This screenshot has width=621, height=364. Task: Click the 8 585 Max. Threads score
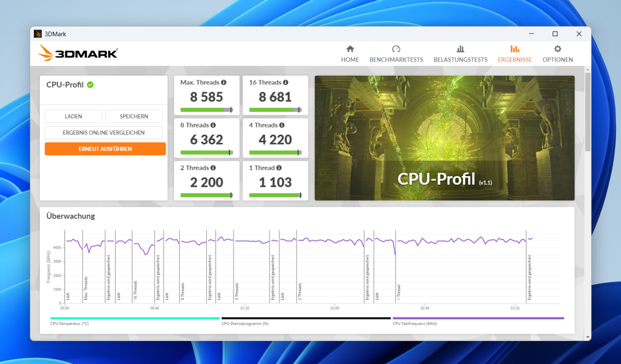pyautogui.click(x=206, y=97)
